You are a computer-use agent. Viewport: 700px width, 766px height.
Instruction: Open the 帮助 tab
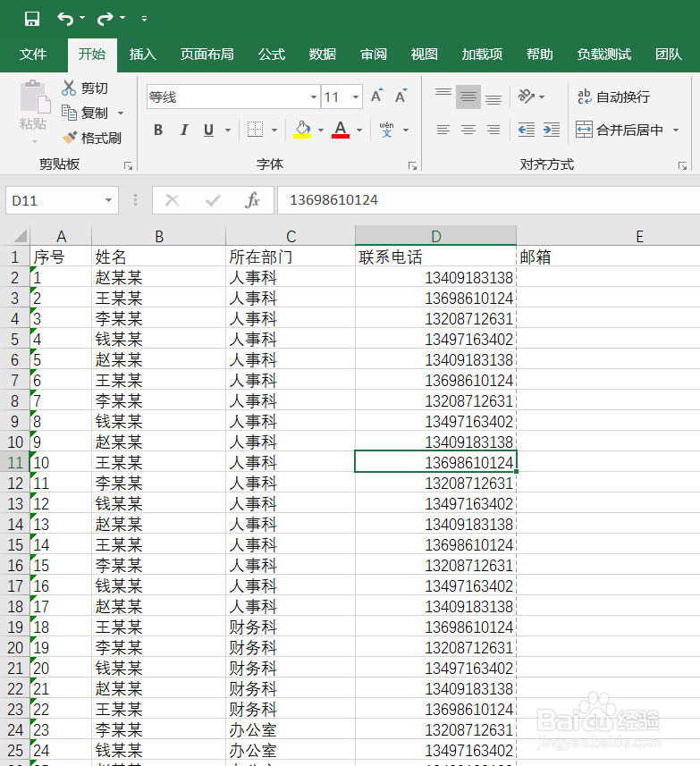point(539,54)
